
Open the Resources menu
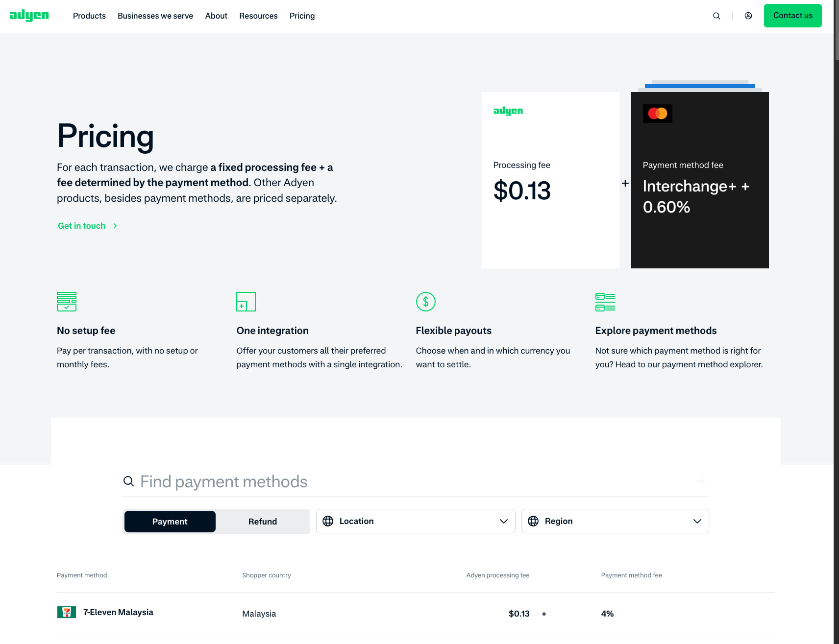pos(258,16)
